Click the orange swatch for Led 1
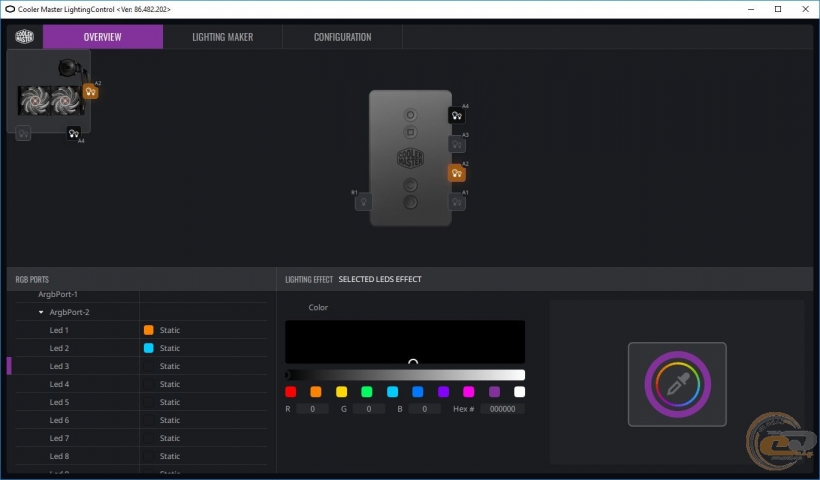The width and height of the screenshot is (820, 480). [x=149, y=330]
